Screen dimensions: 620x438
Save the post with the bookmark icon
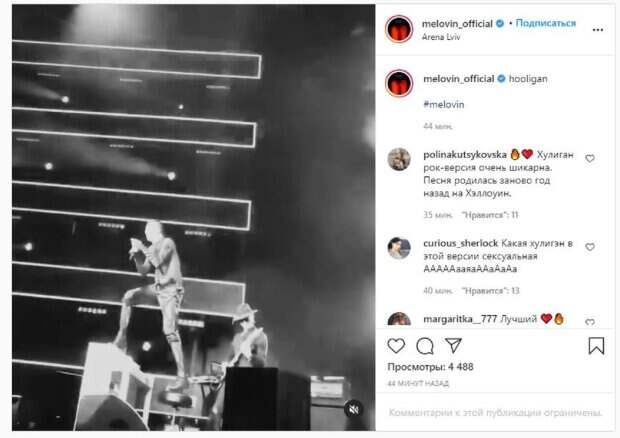click(596, 345)
